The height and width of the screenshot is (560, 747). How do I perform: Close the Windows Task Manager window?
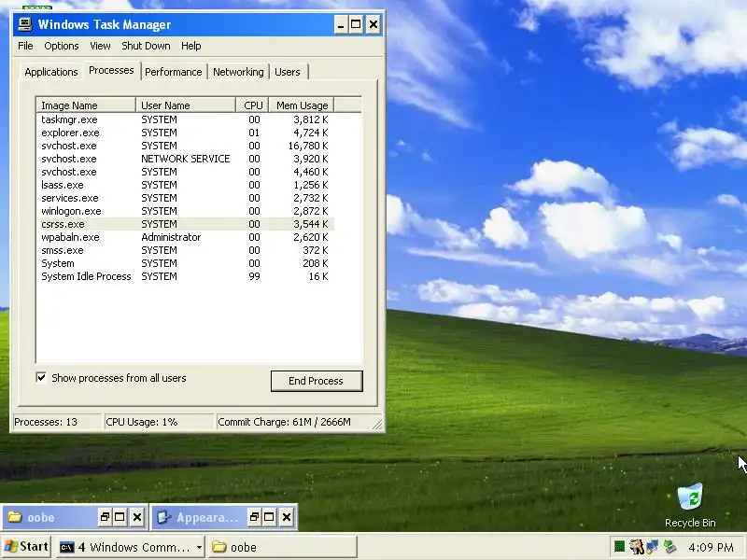pyautogui.click(x=373, y=24)
